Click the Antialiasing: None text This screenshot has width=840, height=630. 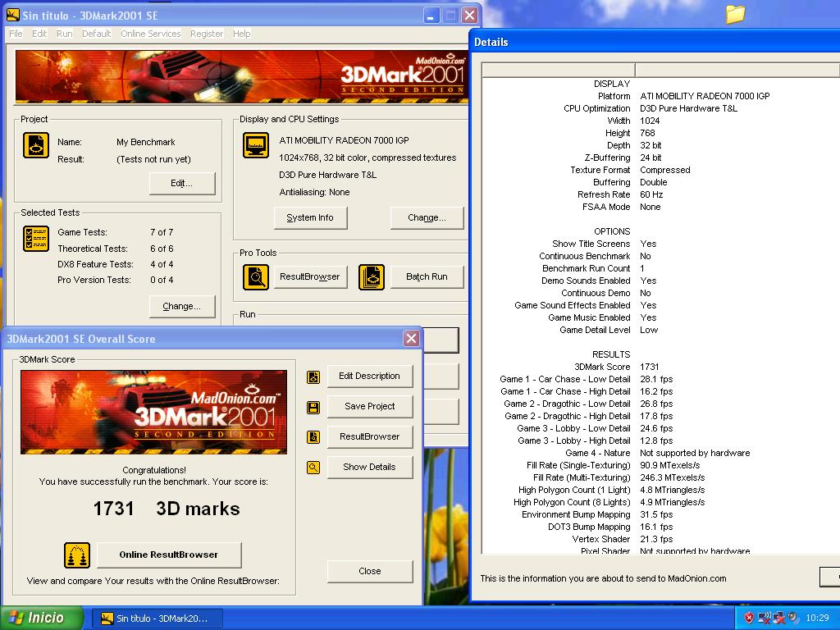[314, 192]
